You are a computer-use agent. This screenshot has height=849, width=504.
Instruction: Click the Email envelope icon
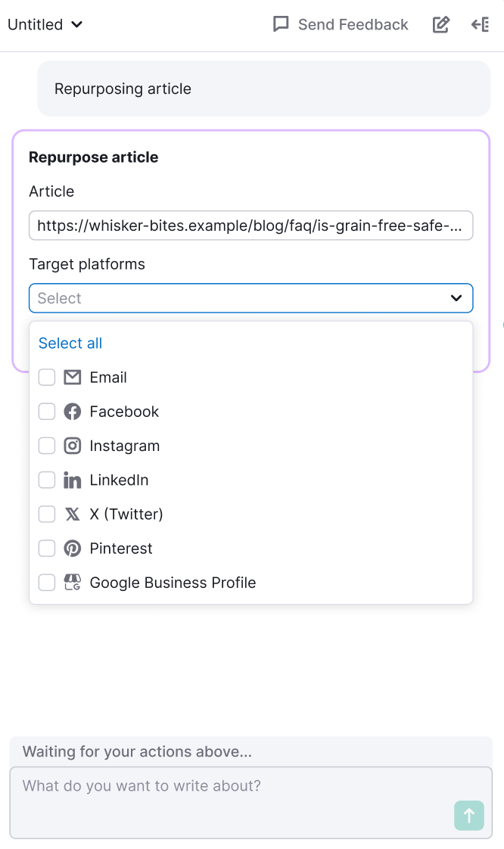72,377
